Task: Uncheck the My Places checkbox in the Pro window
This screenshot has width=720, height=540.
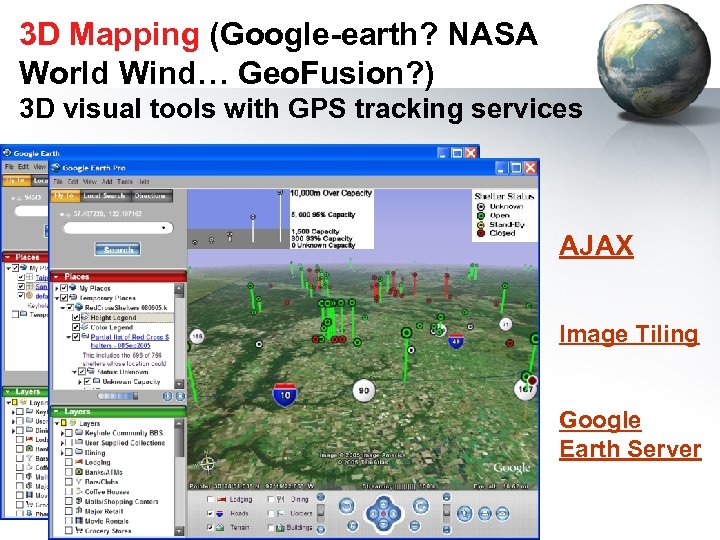Action: [64, 288]
